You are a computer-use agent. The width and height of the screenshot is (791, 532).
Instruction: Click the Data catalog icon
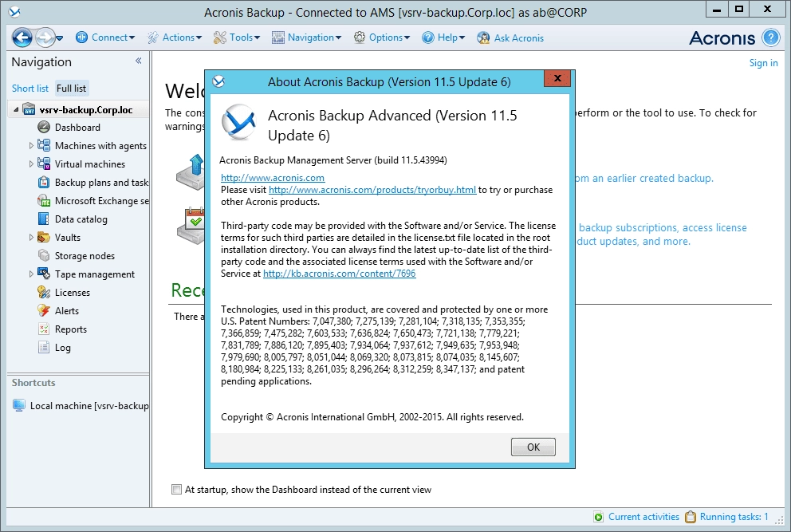[x=44, y=219]
